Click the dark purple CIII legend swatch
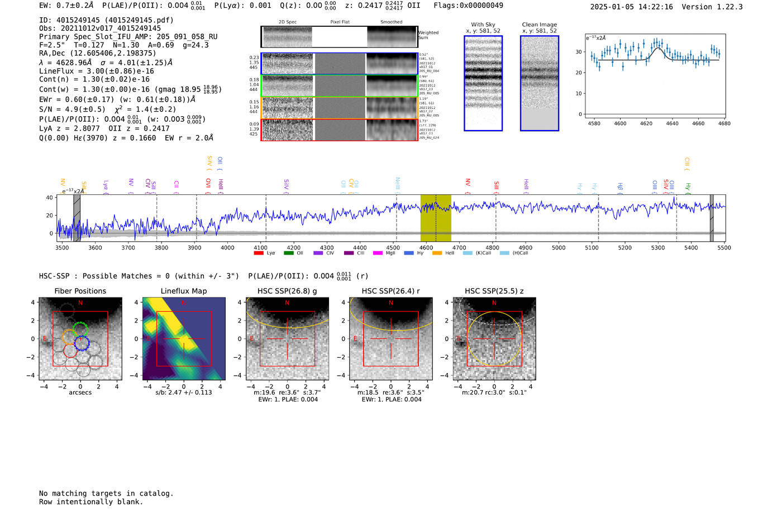Viewport: 782px width, 532px height. [349, 253]
